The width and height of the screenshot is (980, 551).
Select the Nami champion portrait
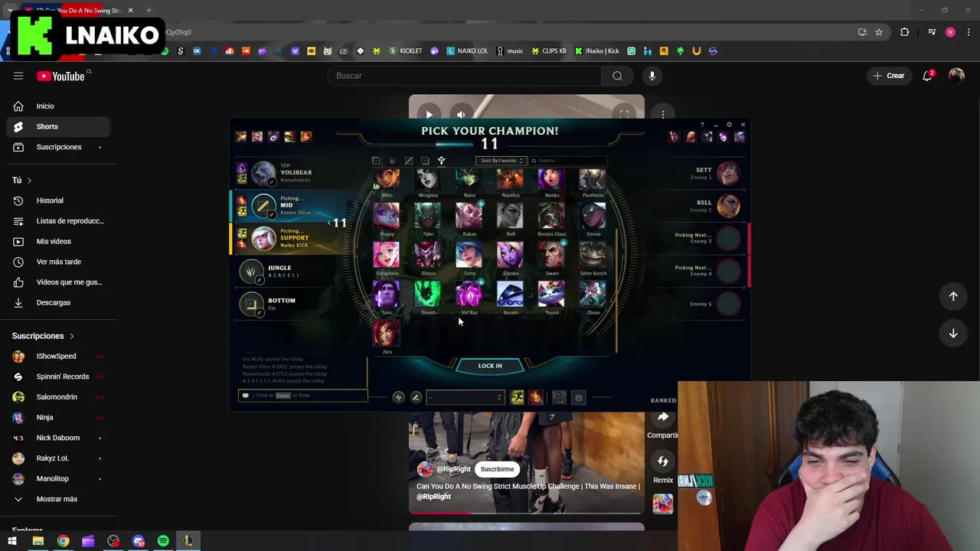469,180
